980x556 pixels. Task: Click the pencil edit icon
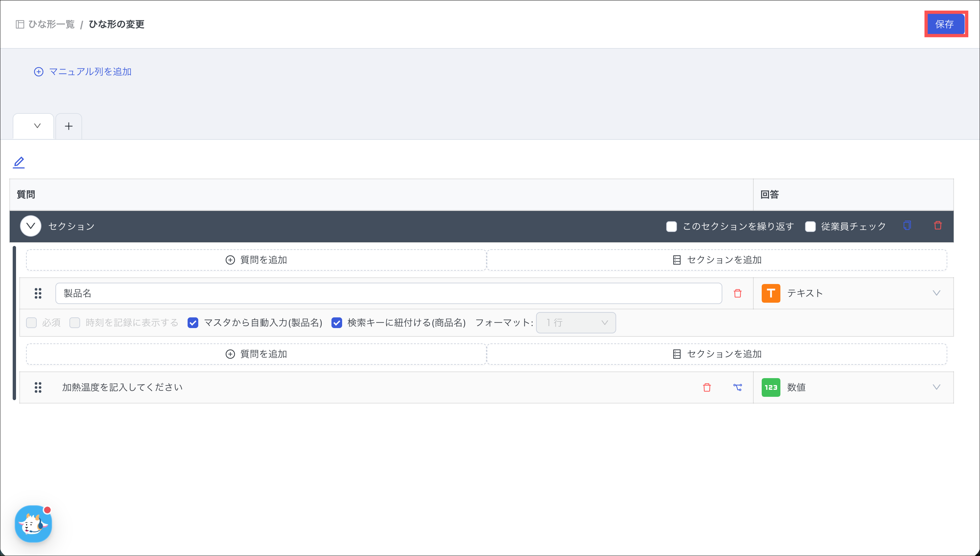19,162
